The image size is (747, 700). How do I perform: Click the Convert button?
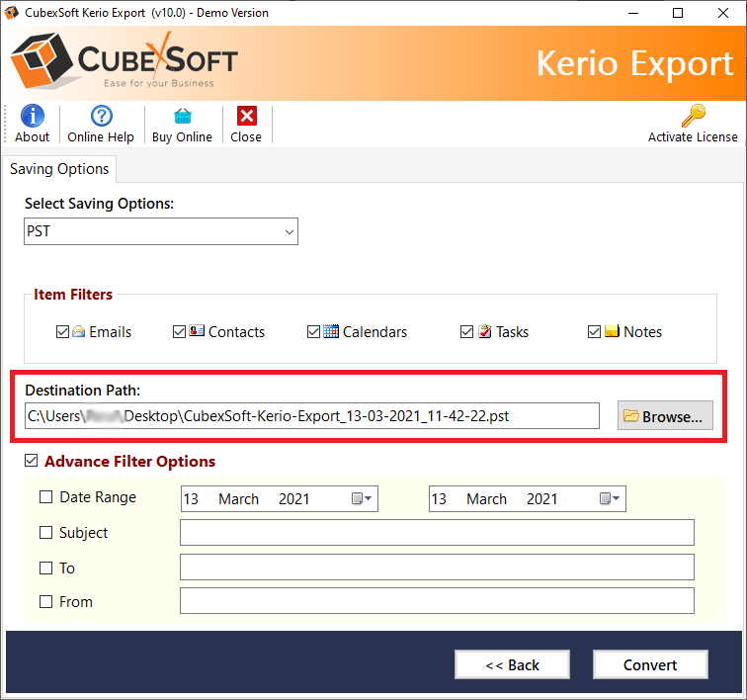tap(650, 664)
